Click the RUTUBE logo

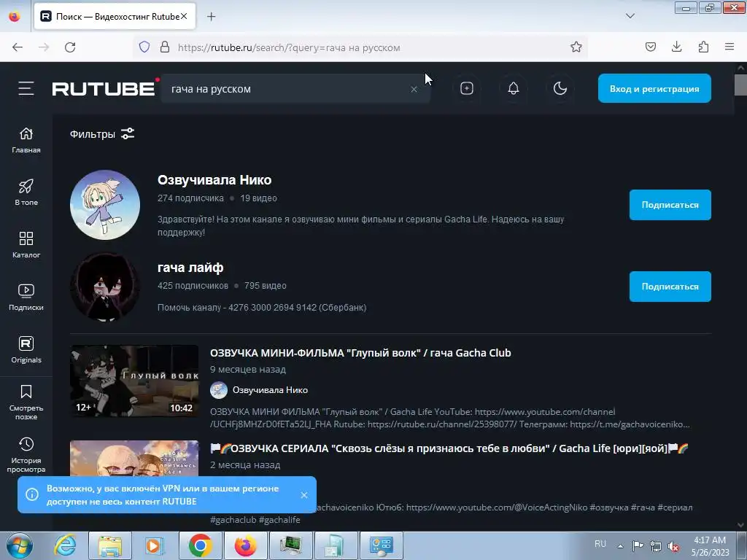tap(104, 88)
